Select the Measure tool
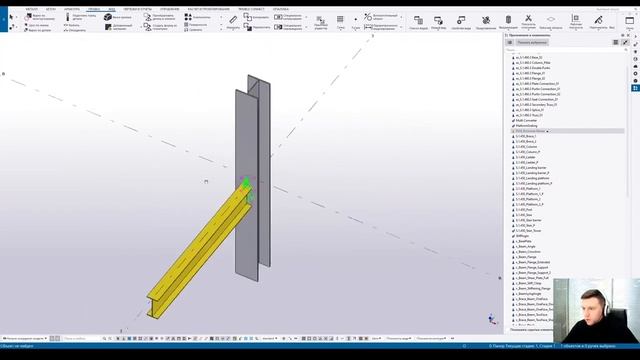Screen dimensions: 640x360 (x=233, y=21)
